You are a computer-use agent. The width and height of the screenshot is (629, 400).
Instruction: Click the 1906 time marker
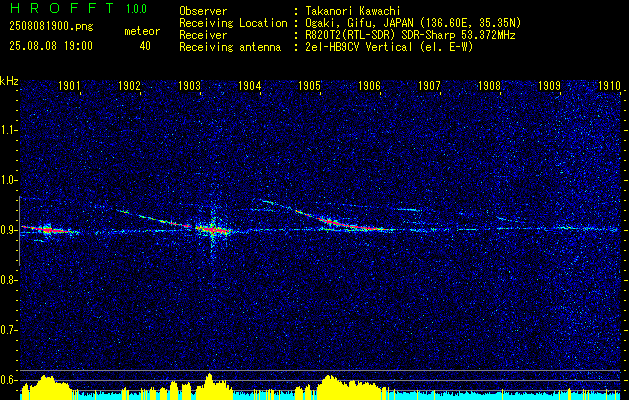369,86
